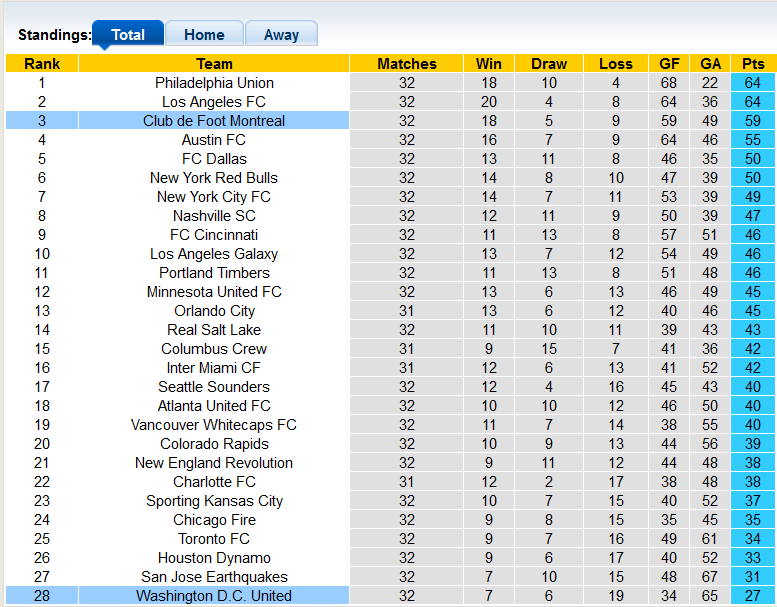The width and height of the screenshot is (777, 607).
Task: Click the Nashville SC team name
Action: [214, 216]
